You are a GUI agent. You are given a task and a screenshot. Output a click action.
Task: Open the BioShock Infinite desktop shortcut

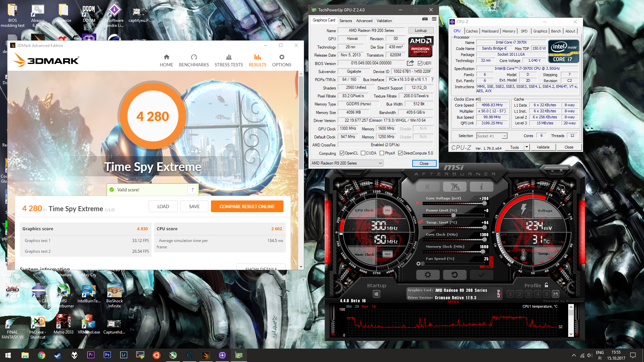pos(114,296)
